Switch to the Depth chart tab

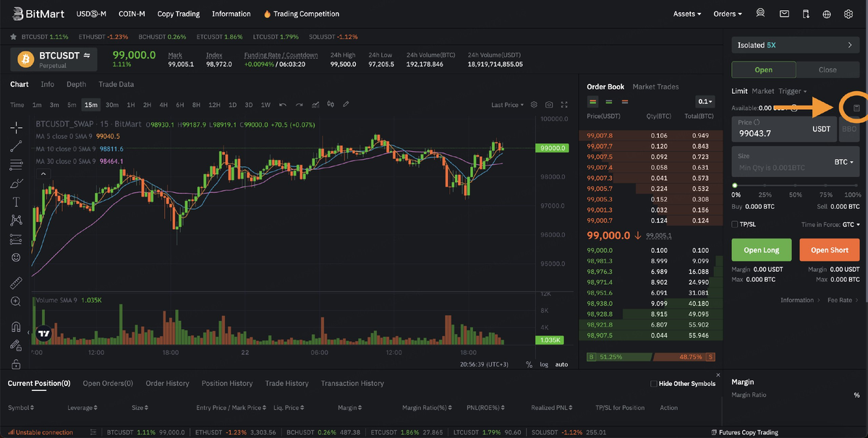(76, 85)
